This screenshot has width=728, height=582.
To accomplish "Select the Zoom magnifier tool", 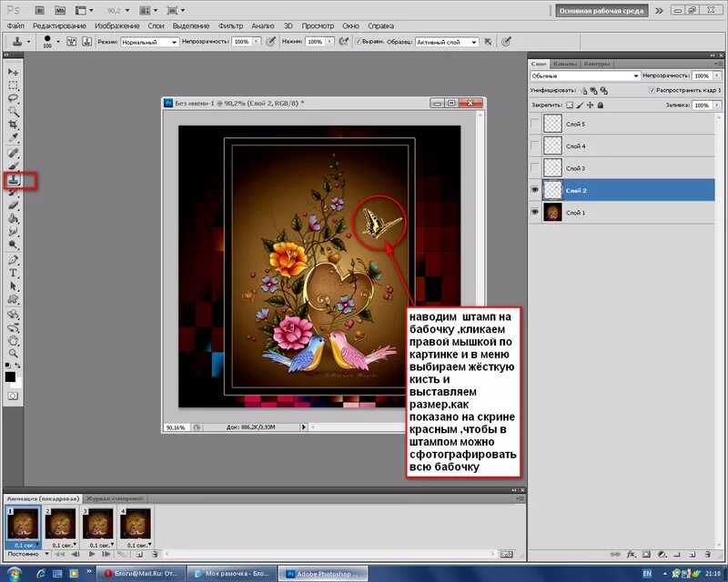I will coord(13,353).
